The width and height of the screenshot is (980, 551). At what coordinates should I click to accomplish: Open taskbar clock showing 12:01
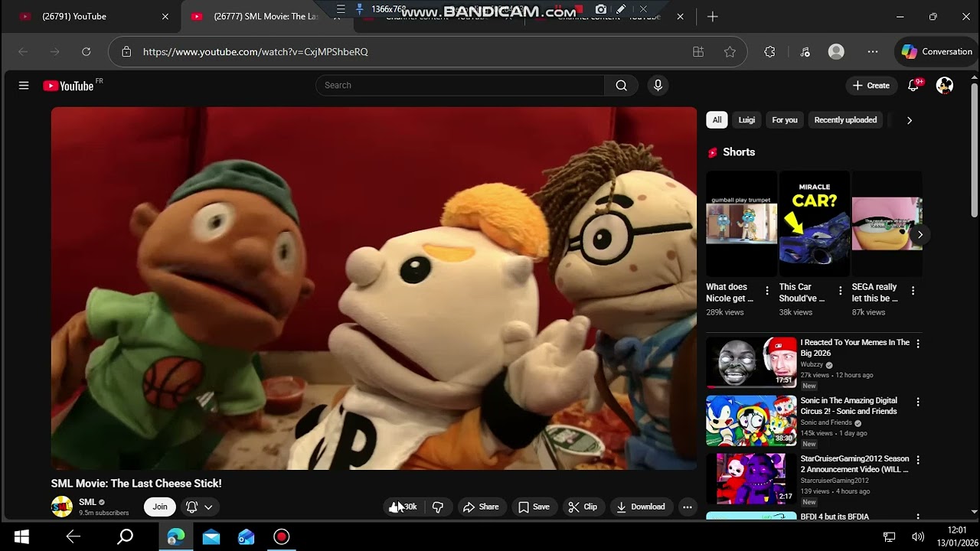[957, 536]
